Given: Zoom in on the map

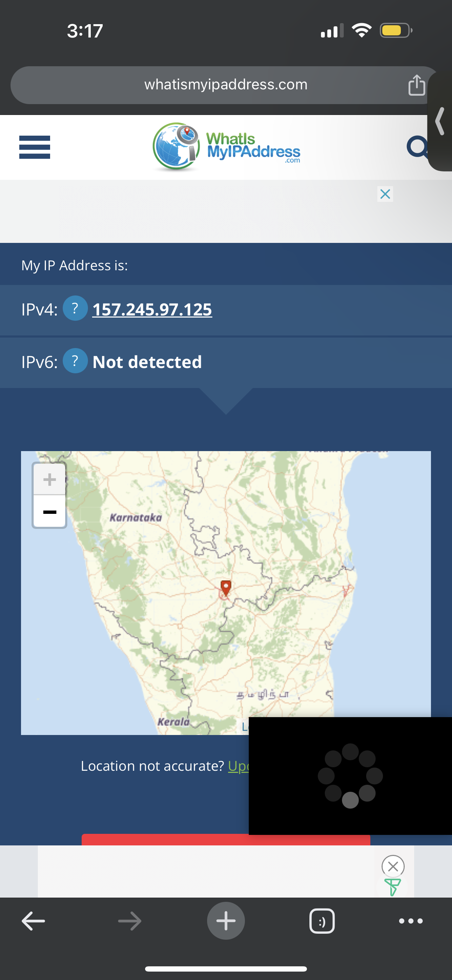Looking at the screenshot, I should 49,479.
